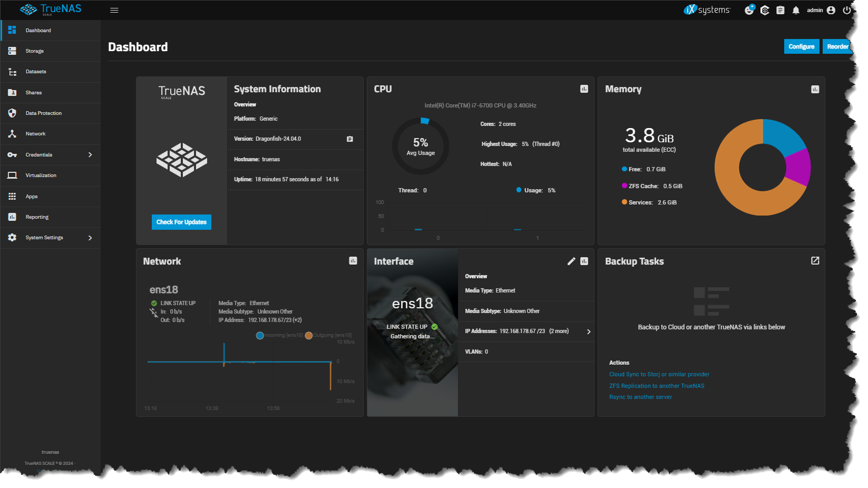Copy version with clipboard icon
This screenshot has height=488, width=868.
[x=349, y=139]
